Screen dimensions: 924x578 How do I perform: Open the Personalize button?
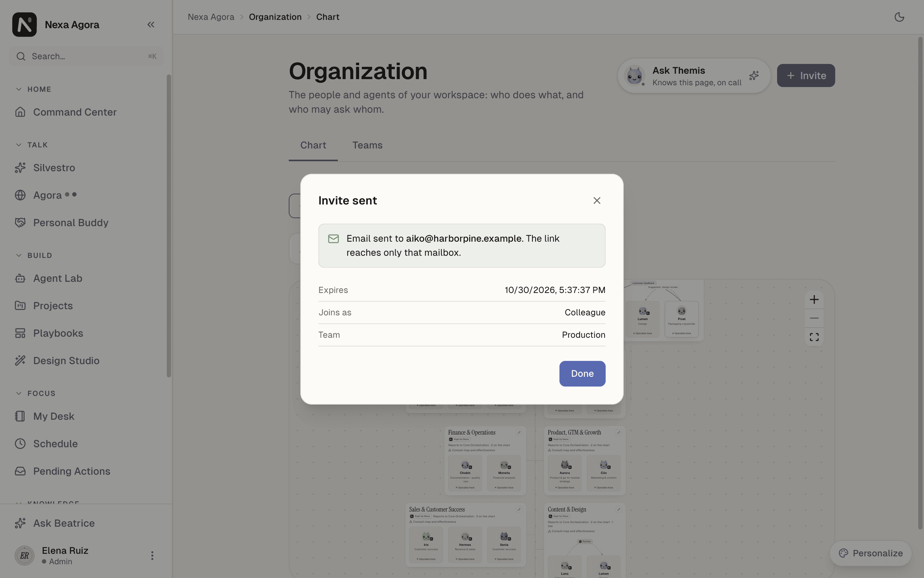[871, 553]
